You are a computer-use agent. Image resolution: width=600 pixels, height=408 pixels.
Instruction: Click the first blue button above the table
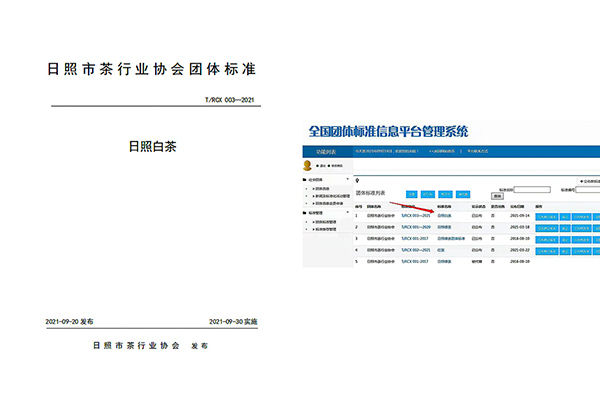[411, 193]
